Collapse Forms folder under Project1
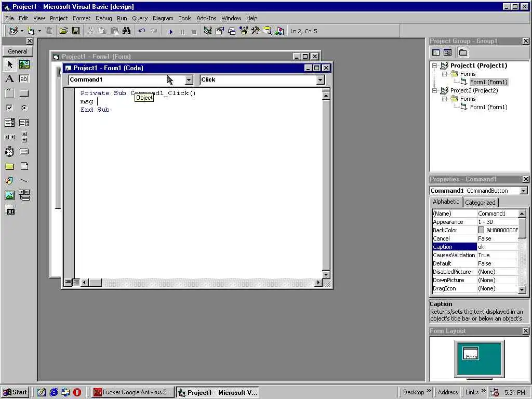 point(445,74)
